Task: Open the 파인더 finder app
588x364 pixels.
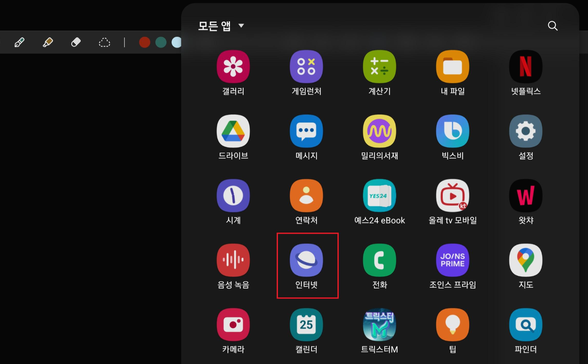Action: pos(526,324)
